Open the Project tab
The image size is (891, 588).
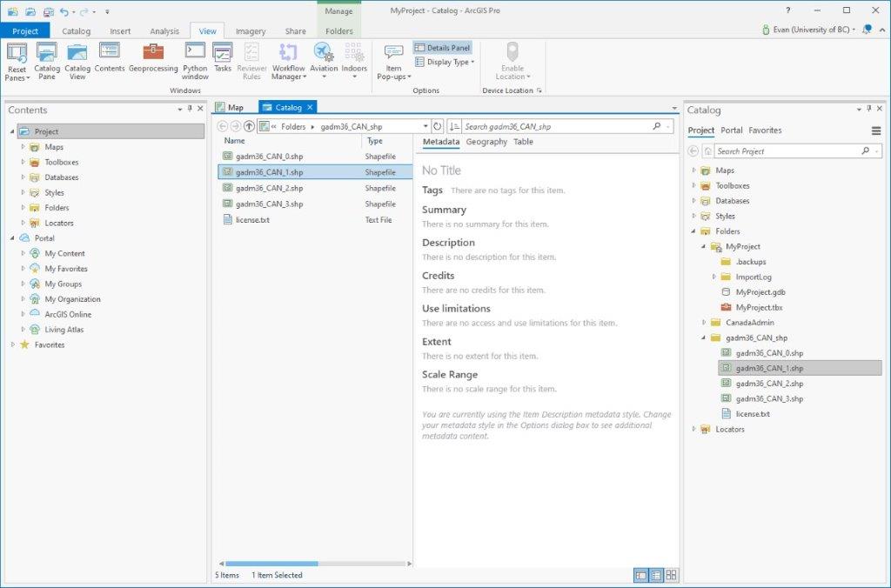click(25, 30)
